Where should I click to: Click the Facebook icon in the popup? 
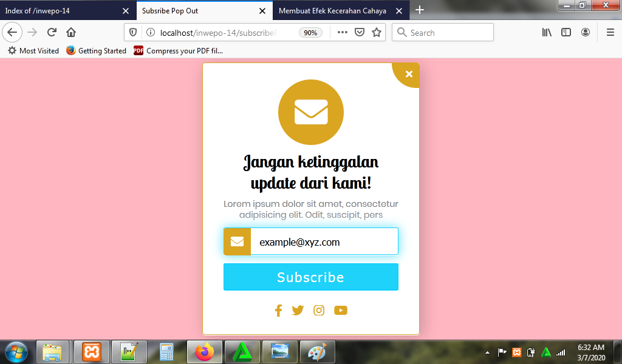[278, 311]
